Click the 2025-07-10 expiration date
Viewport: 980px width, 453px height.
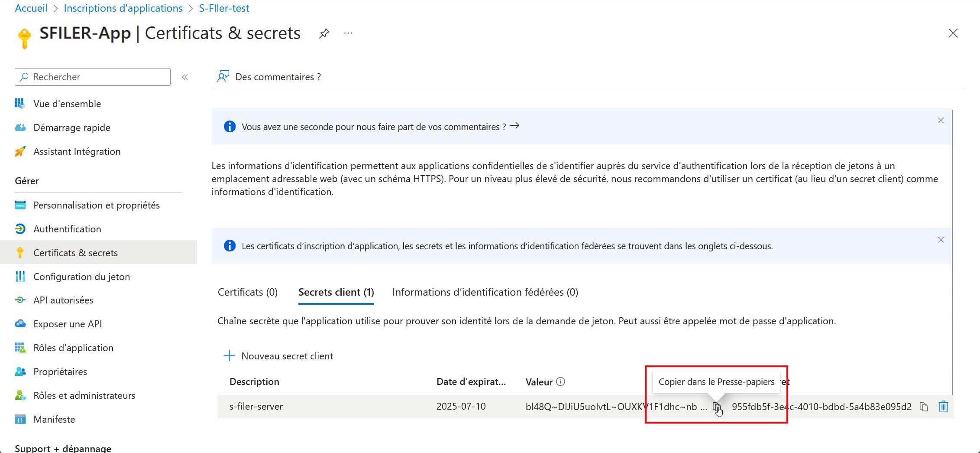pyautogui.click(x=461, y=406)
